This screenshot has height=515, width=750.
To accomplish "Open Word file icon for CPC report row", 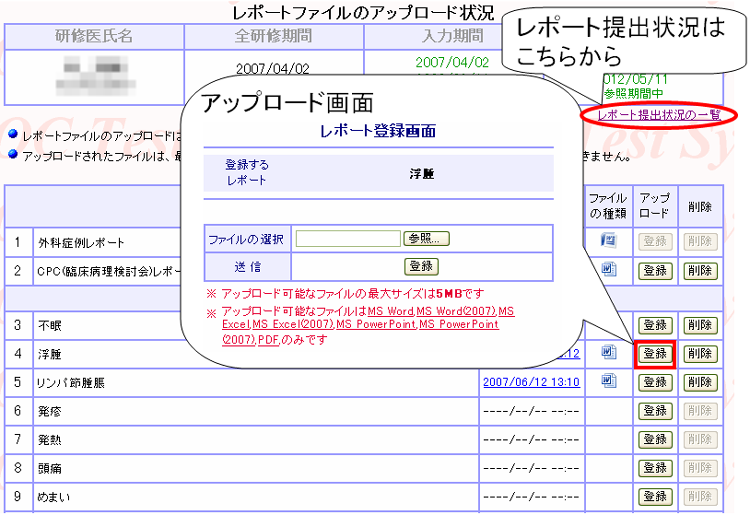I will [x=608, y=270].
